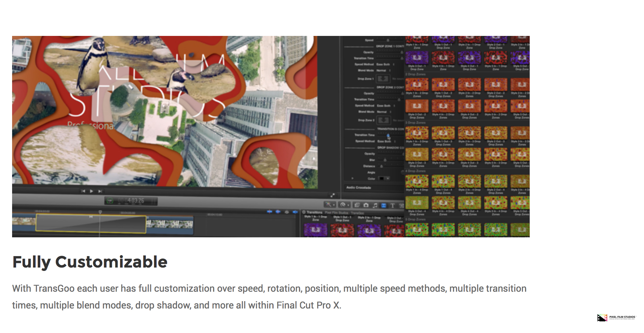Screen dimensions: 644x333
Task: Select Style 4 In - 2 Drop Zones thumbnail
Action: point(443,106)
